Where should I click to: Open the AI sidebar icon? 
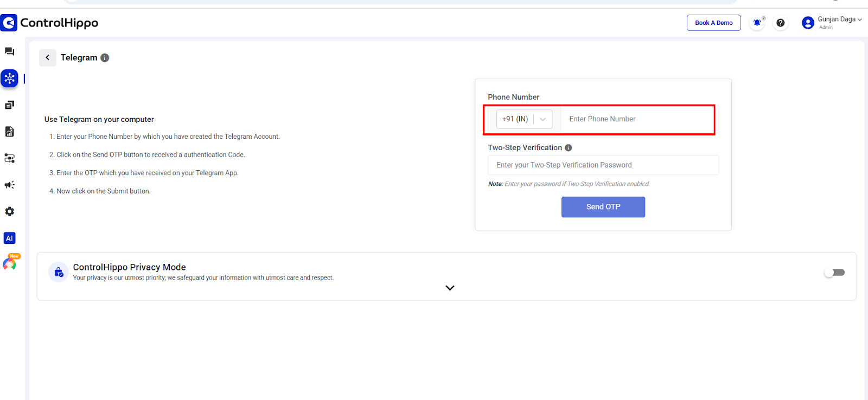pyautogui.click(x=9, y=238)
